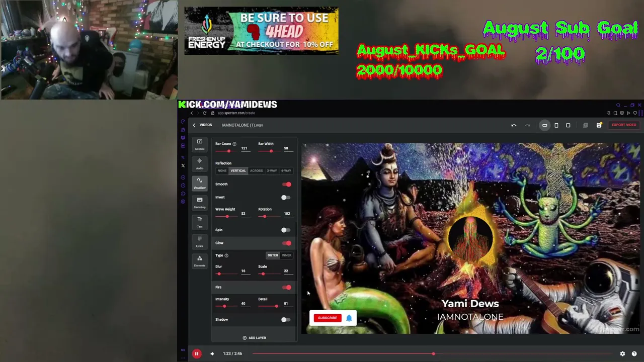The image size is (644, 362).
Task: Pause video playback
Action: point(197,354)
